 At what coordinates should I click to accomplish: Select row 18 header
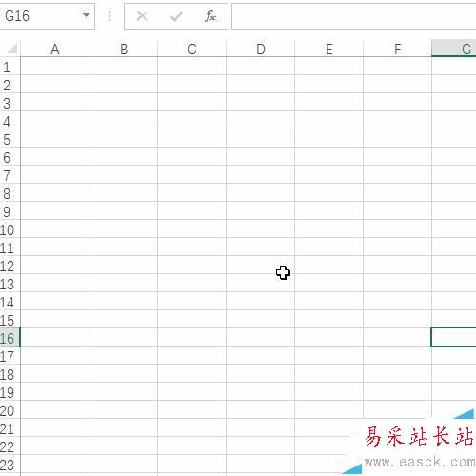10,374
